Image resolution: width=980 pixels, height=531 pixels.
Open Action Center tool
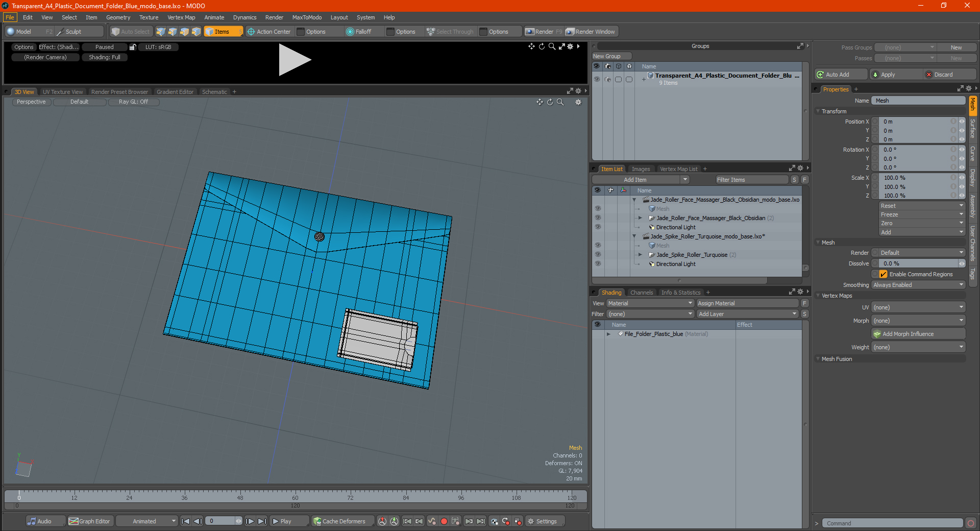(269, 32)
